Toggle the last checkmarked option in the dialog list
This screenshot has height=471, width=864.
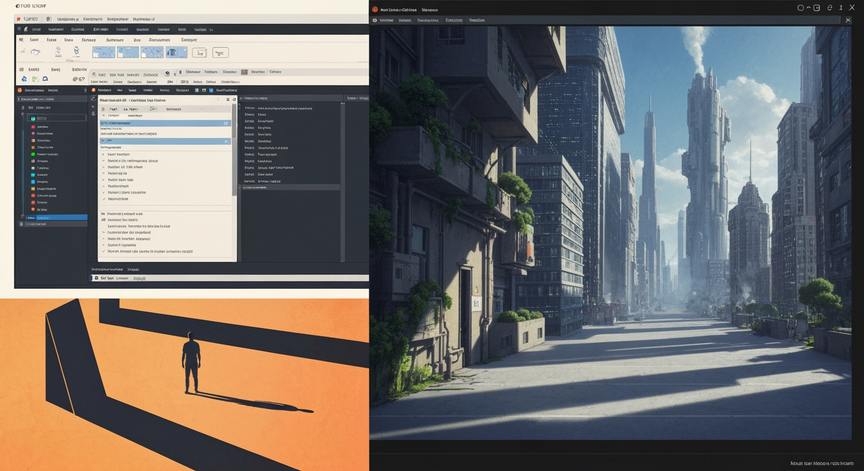pos(103,251)
